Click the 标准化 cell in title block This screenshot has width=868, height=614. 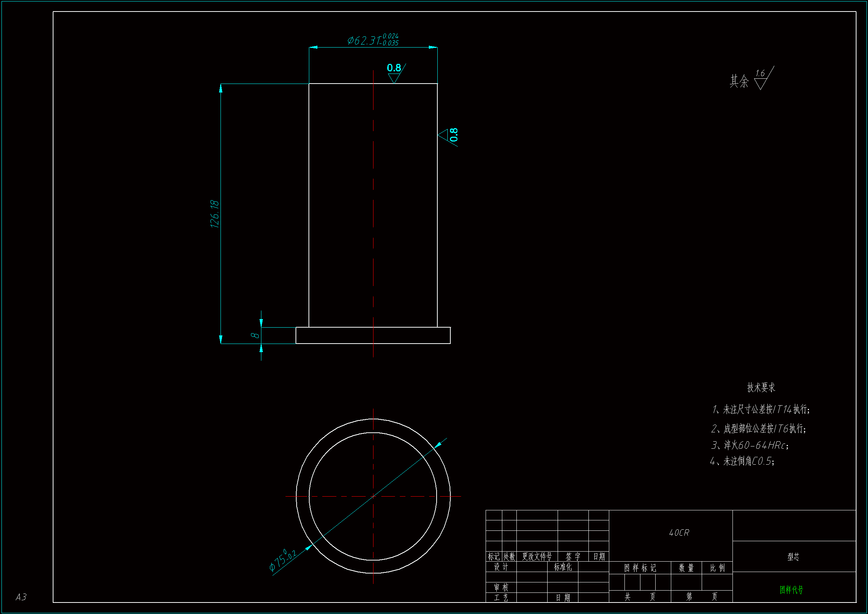point(563,567)
